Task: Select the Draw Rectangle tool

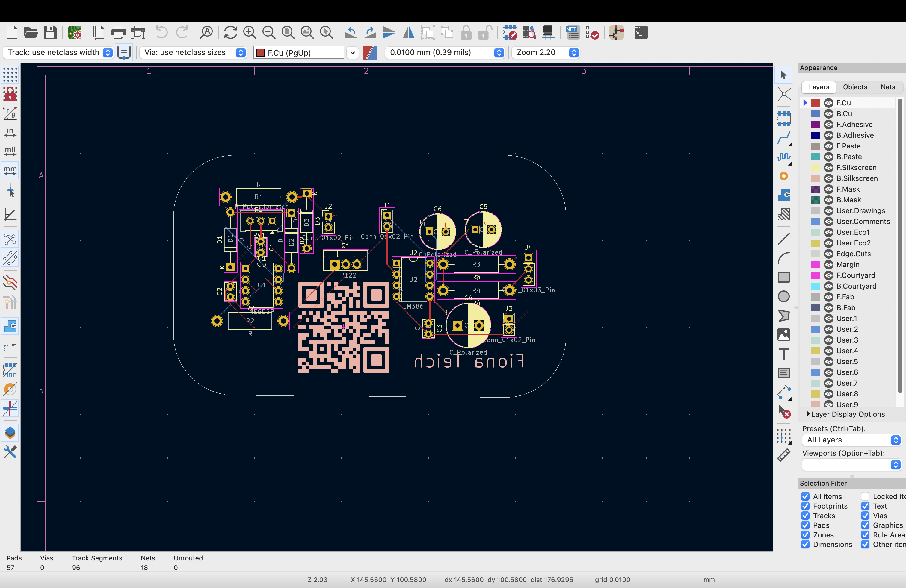Action: 783,277
